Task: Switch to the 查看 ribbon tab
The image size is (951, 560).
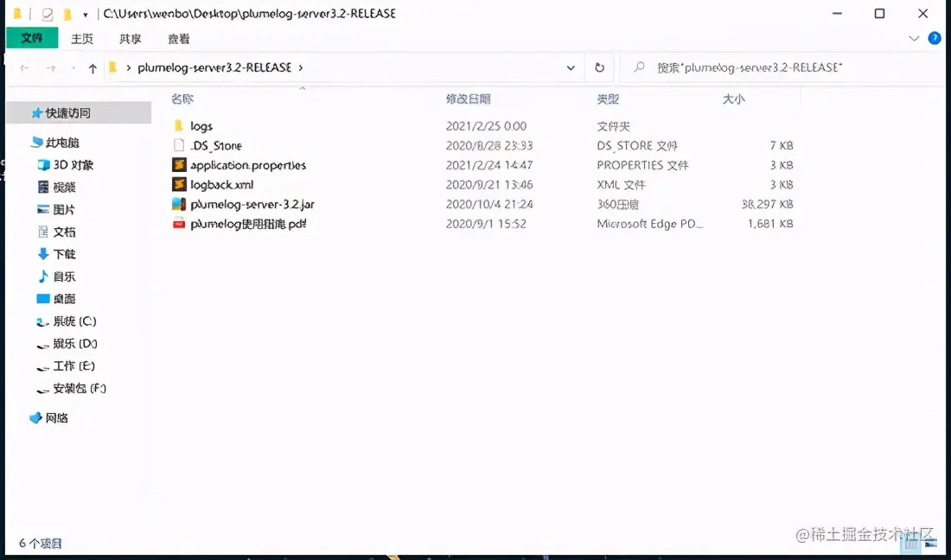Action: 178,38
